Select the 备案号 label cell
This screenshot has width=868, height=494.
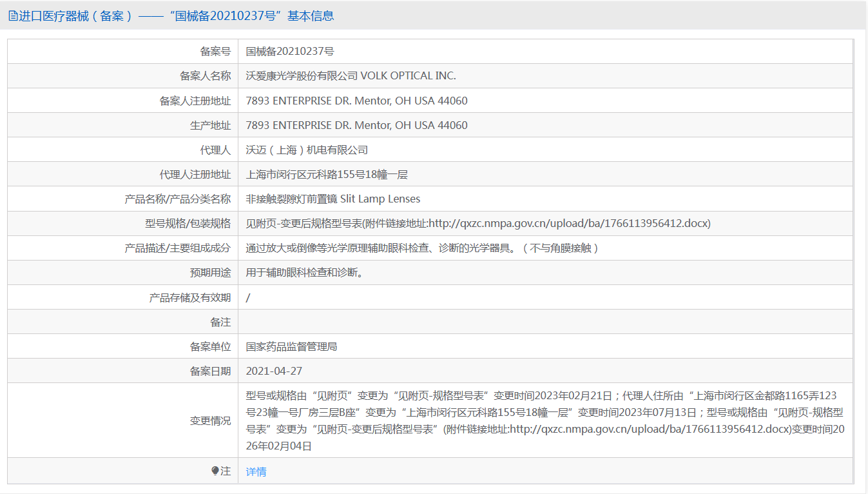(x=215, y=52)
